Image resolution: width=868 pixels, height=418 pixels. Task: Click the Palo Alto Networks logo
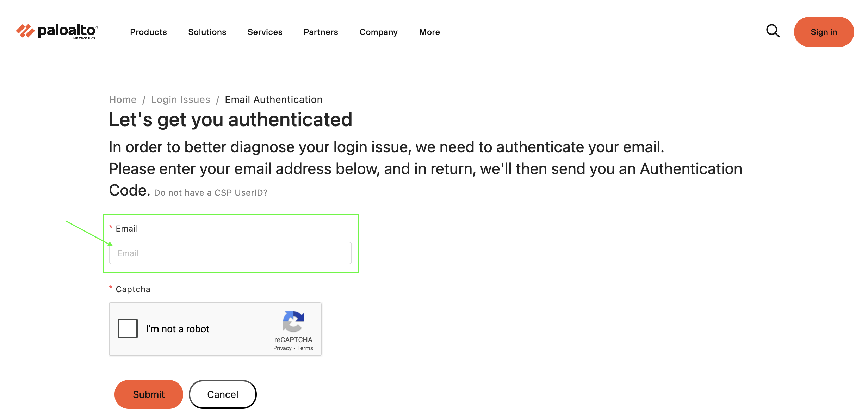coord(57,32)
